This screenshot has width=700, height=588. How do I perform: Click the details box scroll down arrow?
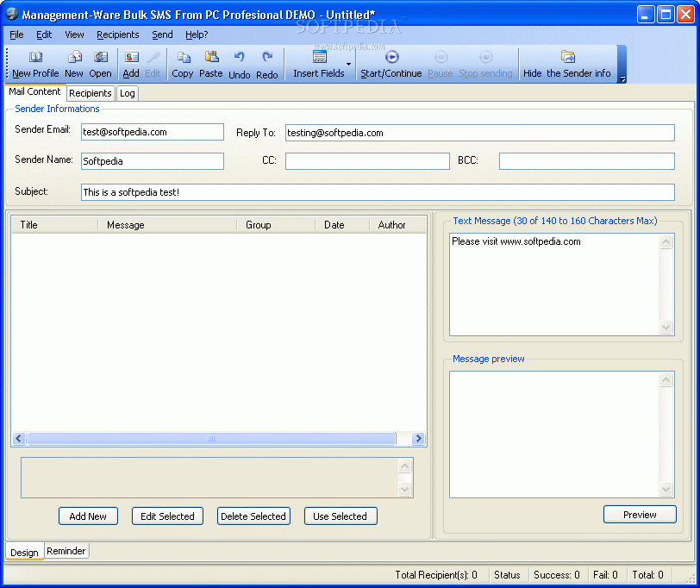[x=404, y=489]
